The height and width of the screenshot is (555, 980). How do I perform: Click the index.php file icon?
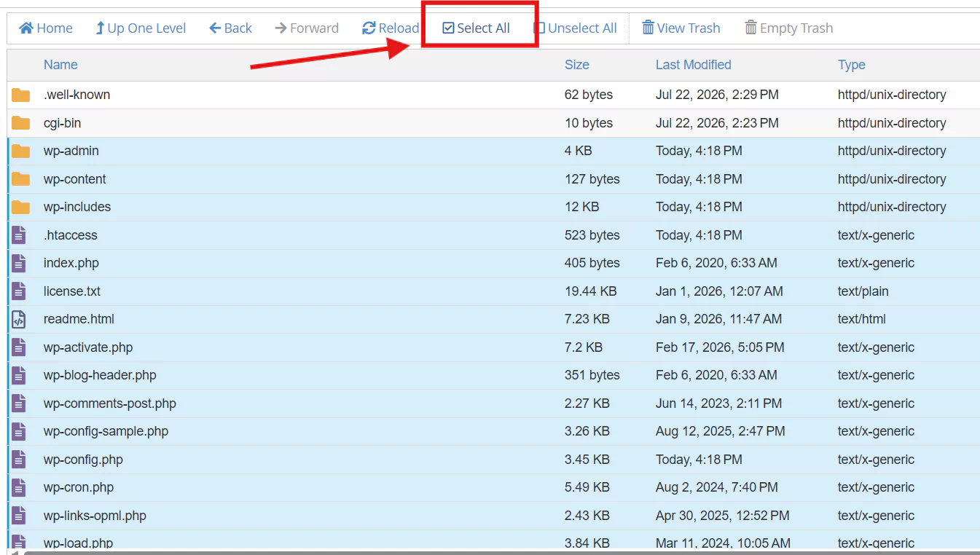click(19, 263)
